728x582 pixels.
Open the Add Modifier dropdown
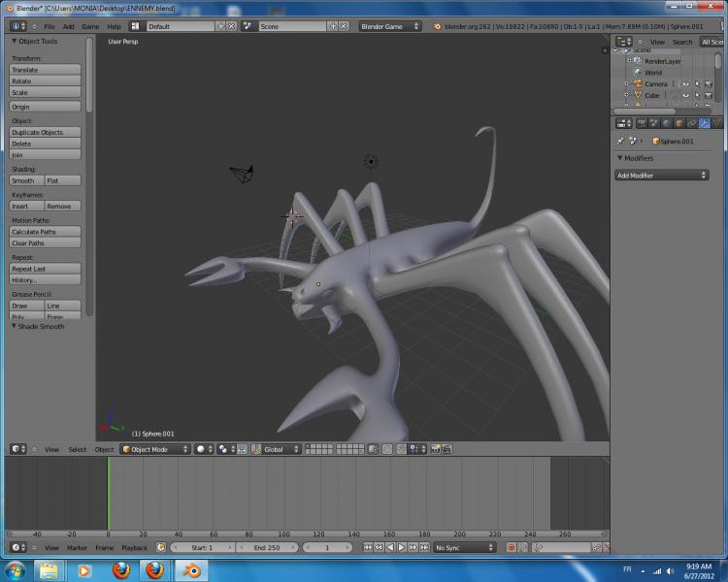click(662, 176)
